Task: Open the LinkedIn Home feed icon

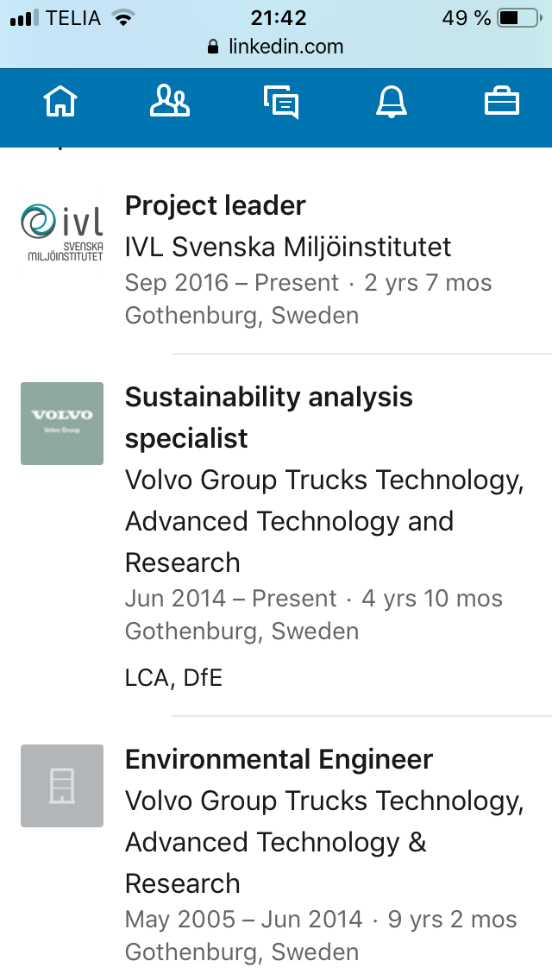Action: pos(60,101)
